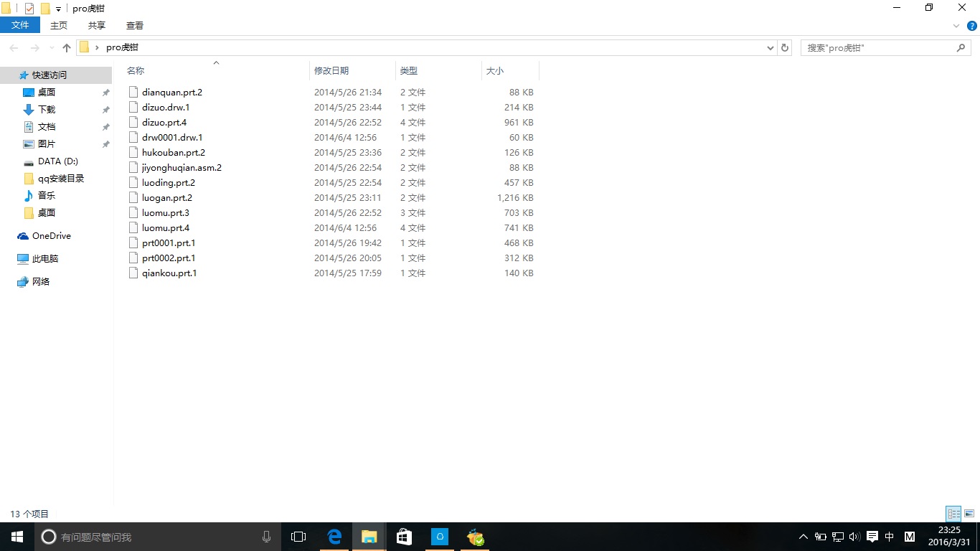Navigate up one folder level
Viewport: 980px width, 551px height.
click(x=66, y=47)
